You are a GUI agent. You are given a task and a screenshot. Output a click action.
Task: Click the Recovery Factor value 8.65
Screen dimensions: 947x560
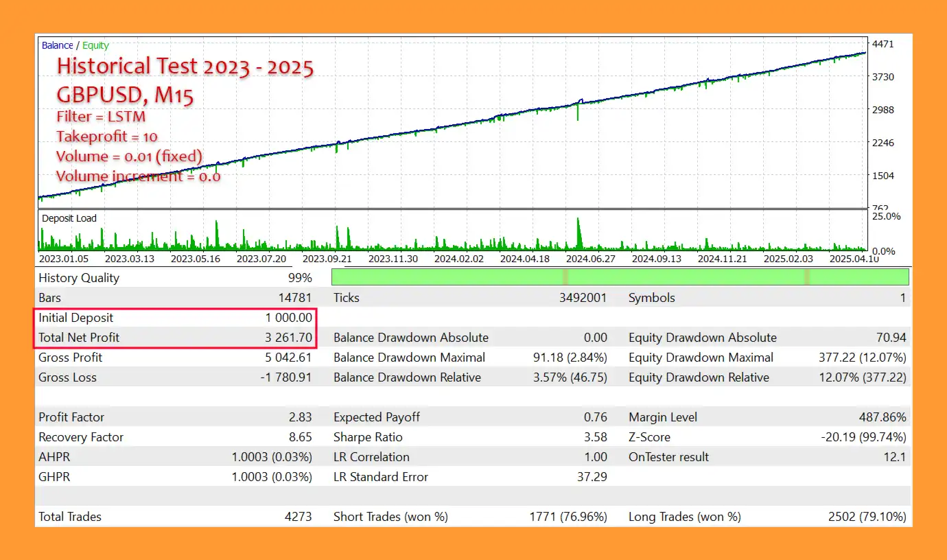[x=299, y=437]
